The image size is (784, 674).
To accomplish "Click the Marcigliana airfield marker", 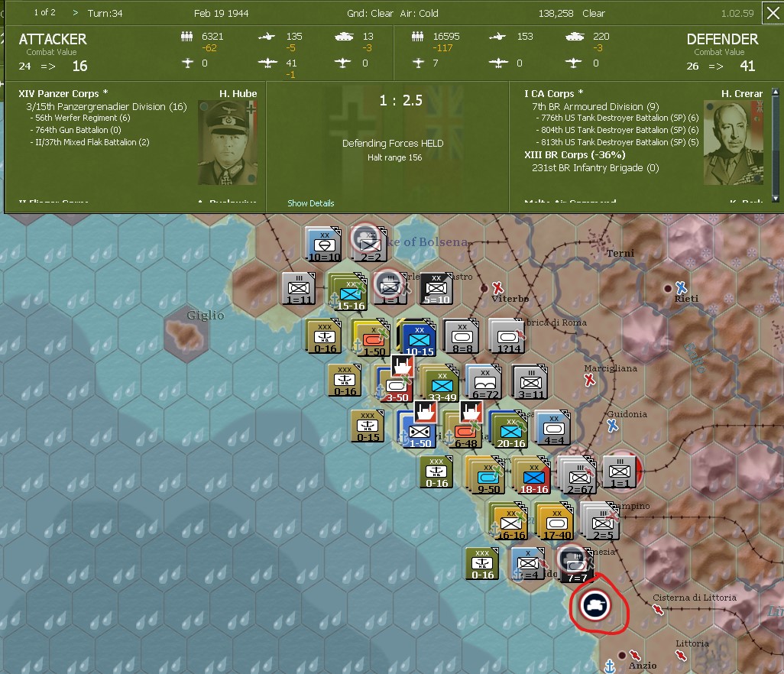I will 589,380.
